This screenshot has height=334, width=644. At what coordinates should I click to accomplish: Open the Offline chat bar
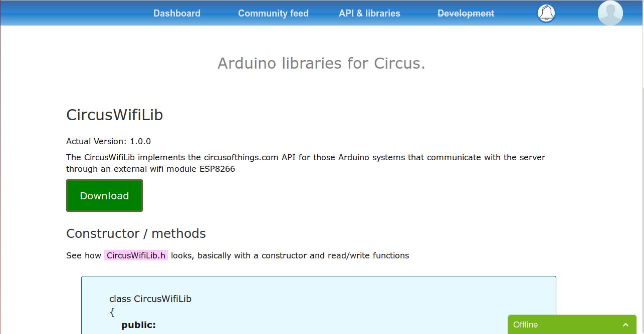coord(572,324)
